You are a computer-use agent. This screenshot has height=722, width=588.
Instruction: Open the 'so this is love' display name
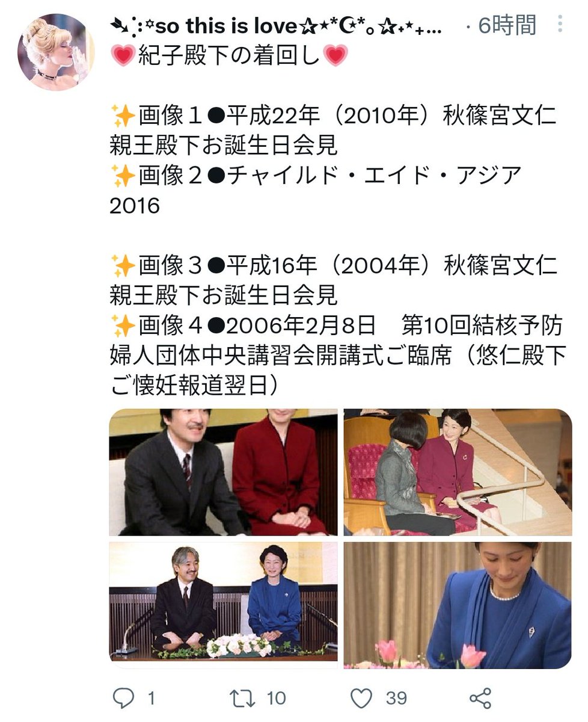(277, 26)
